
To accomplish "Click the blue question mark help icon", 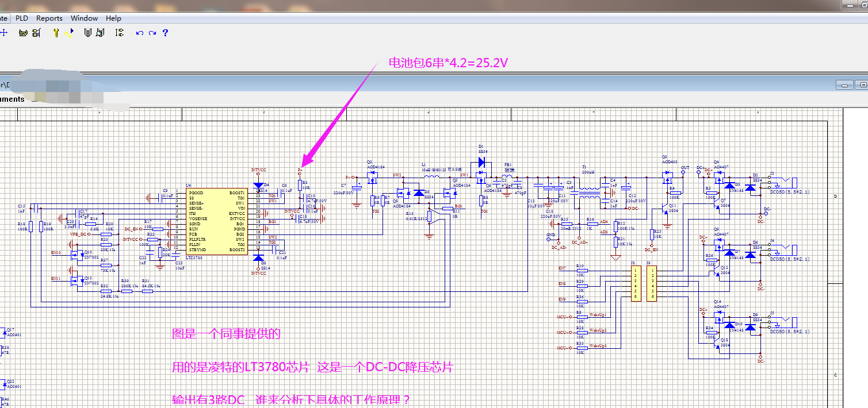I will pyautogui.click(x=165, y=33).
